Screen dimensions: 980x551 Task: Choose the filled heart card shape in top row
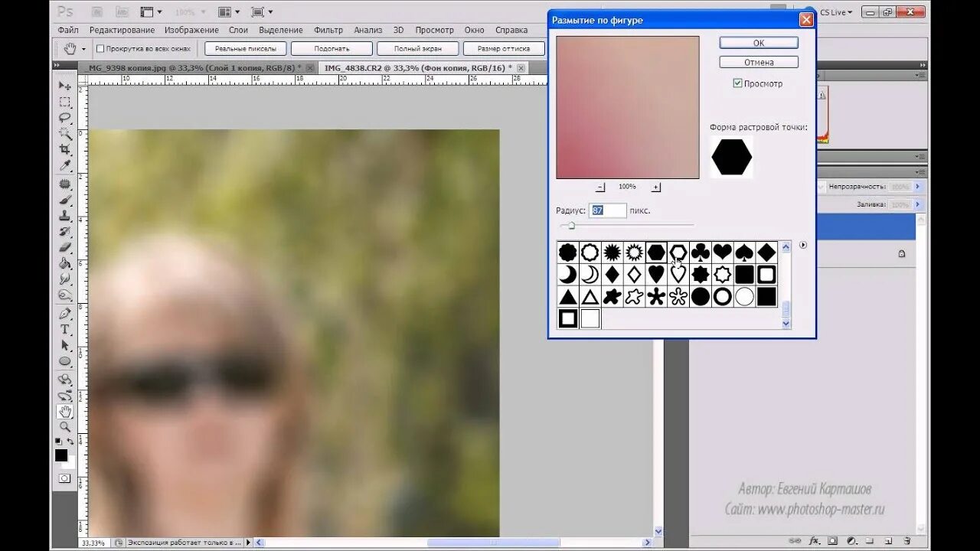[x=722, y=253]
